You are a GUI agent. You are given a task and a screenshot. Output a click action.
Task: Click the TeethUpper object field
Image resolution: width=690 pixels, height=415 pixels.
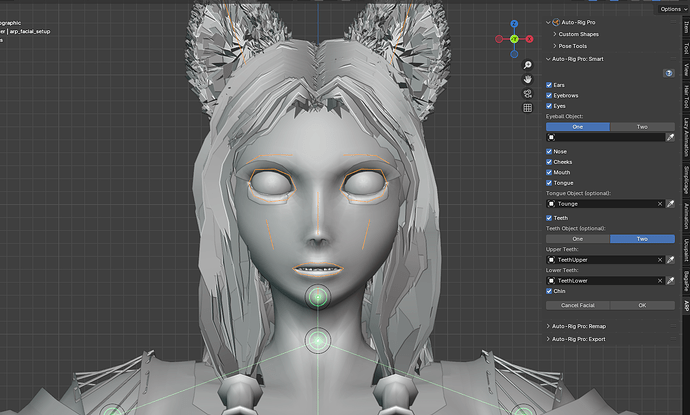click(606, 260)
